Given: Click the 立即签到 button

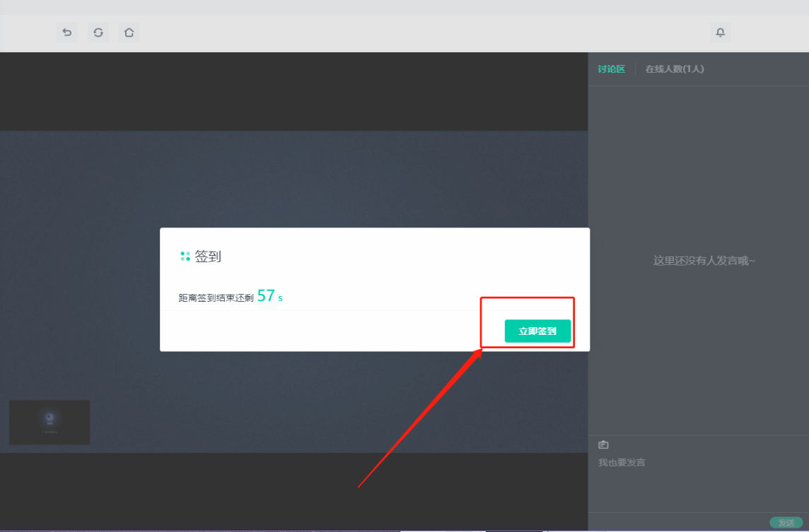Looking at the screenshot, I should click(537, 331).
